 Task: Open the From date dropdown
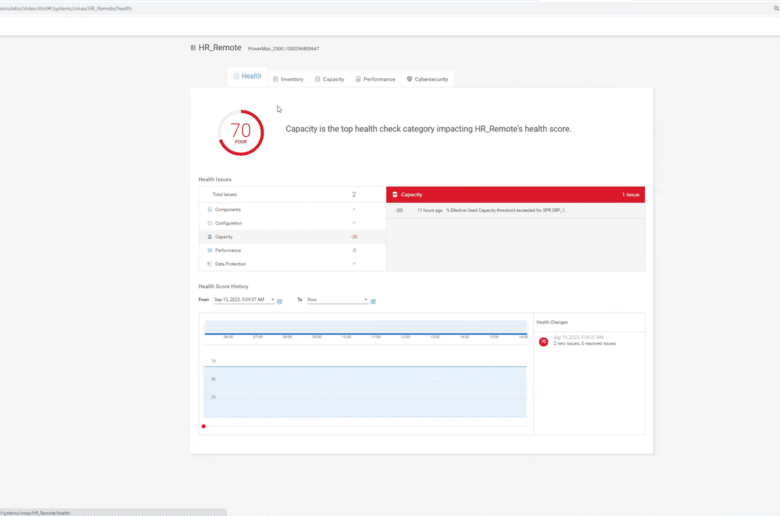click(244, 300)
